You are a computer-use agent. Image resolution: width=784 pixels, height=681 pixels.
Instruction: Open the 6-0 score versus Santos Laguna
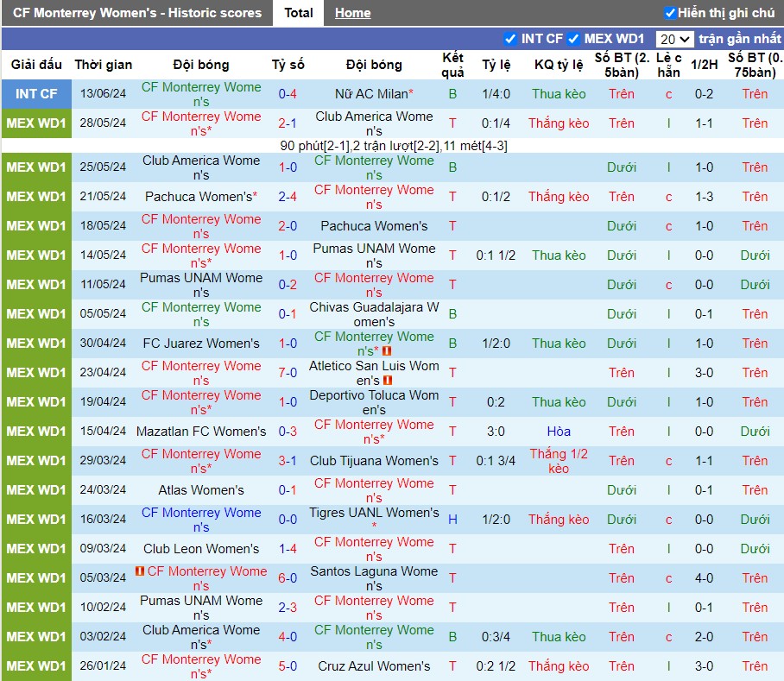(x=288, y=578)
